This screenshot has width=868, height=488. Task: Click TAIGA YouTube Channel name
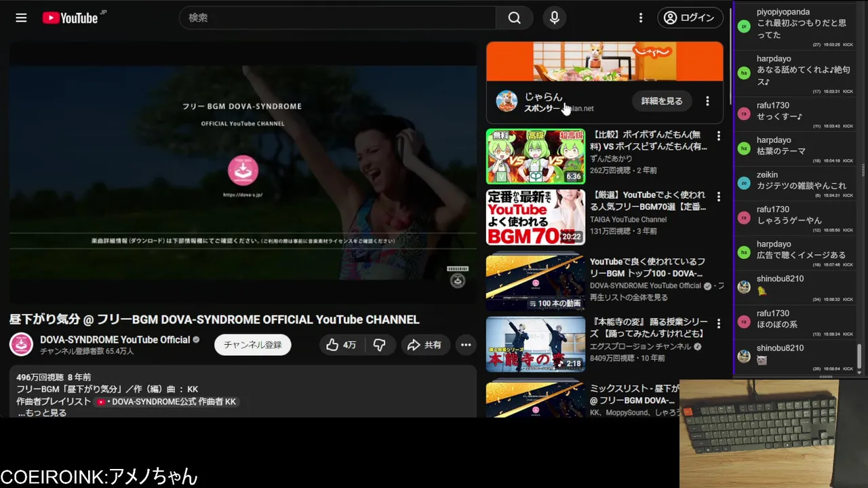tap(628, 220)
